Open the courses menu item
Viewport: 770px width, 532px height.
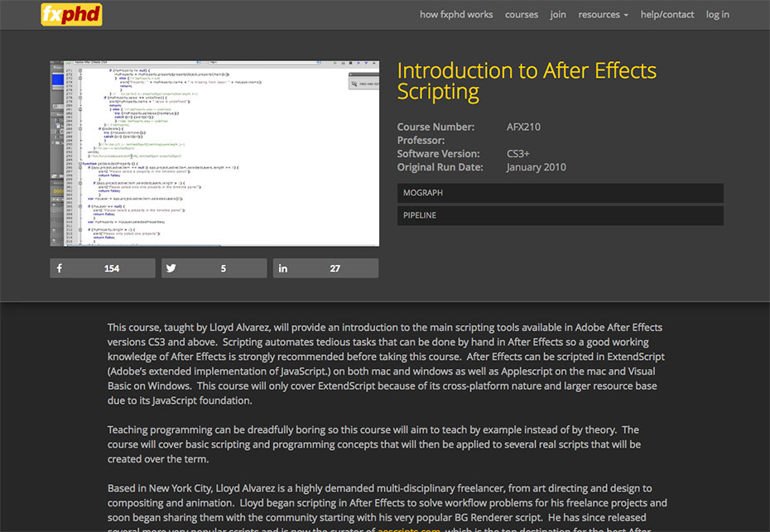pos(522,14)
